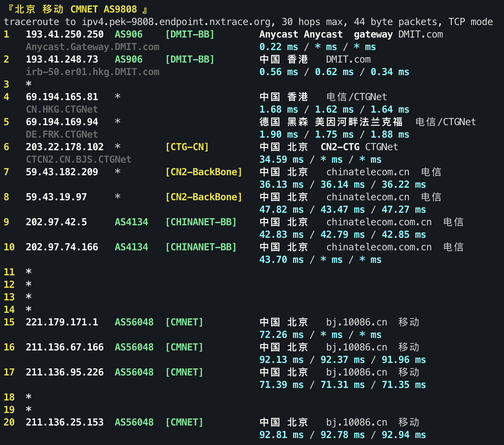This screenshot has width=504, height=445.
Task: Click latency value 34.59 ms
Action: [x=282, y=160]
